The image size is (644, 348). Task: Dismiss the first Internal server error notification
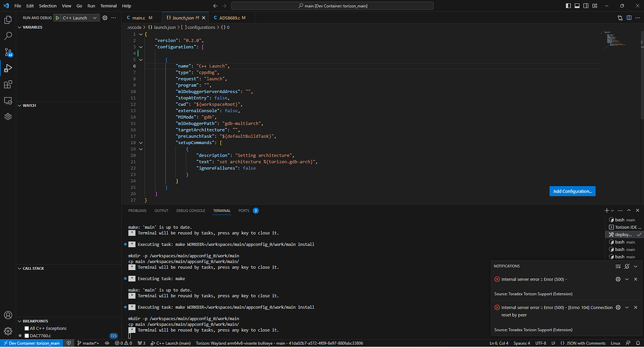coord(635,279)
